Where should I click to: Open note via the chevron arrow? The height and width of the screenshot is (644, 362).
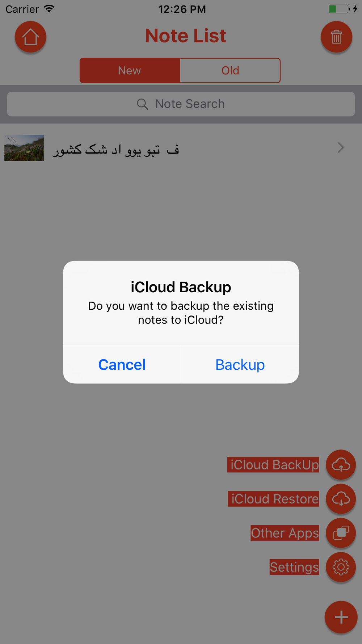(341, 147)
